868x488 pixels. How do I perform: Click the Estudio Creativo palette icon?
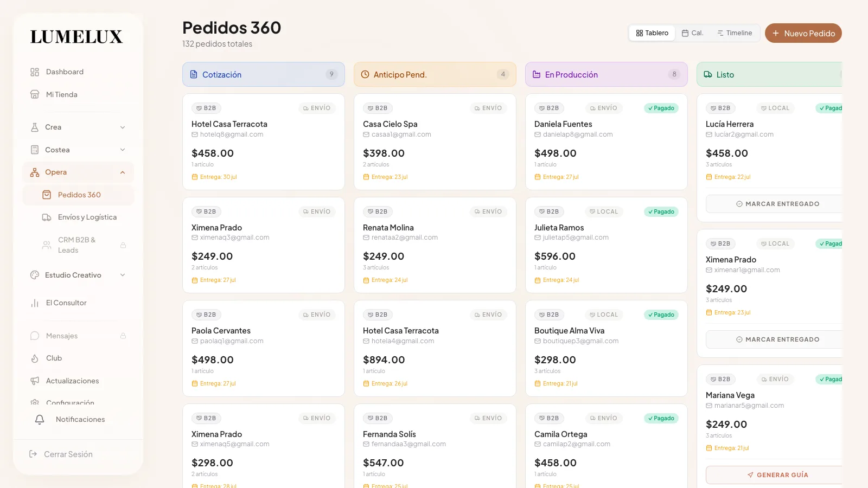[x=35, y=275]
